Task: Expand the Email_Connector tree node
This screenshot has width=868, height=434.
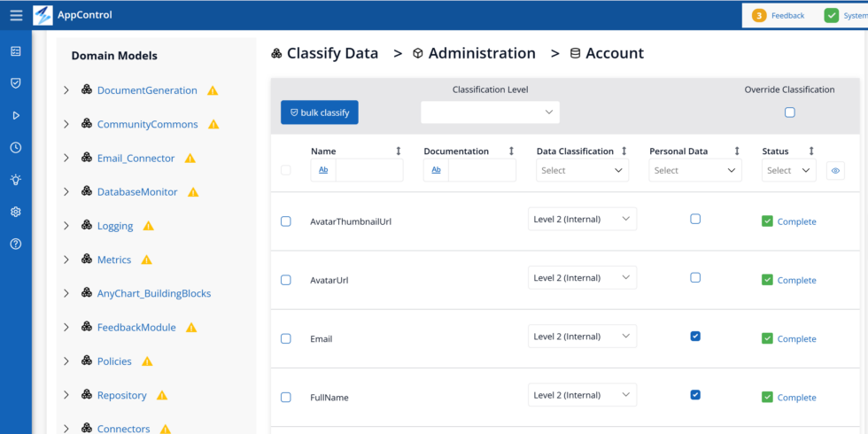Action: click(66, 158)
